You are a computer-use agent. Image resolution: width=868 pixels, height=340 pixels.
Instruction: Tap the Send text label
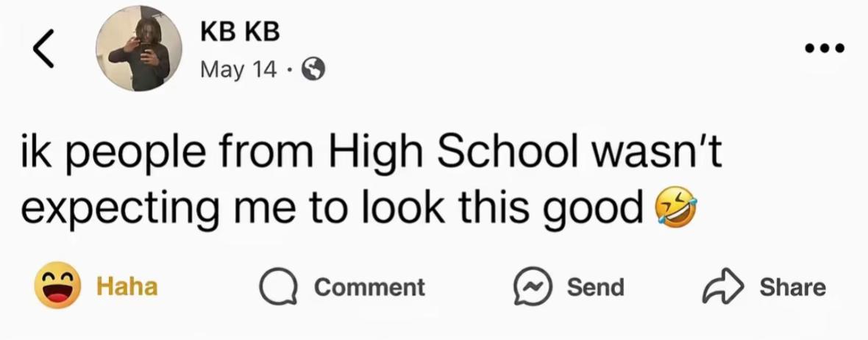tap(595, 287)
